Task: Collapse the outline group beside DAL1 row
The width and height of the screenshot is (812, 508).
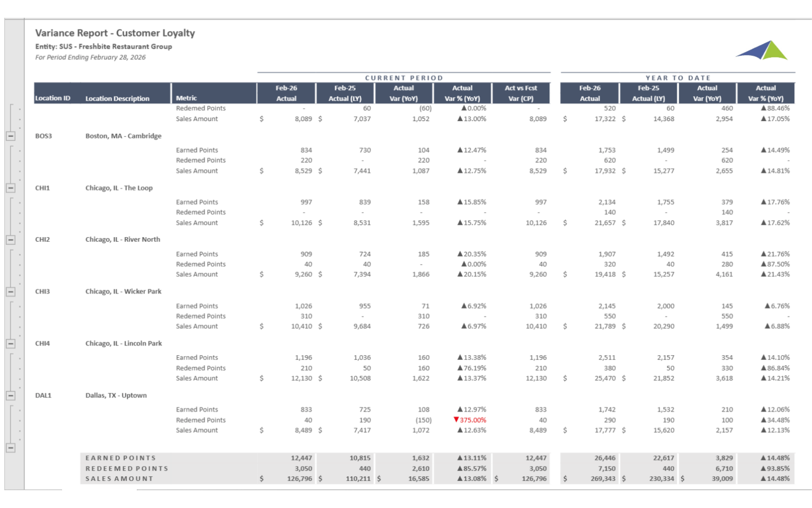Action: click(11, 395)
